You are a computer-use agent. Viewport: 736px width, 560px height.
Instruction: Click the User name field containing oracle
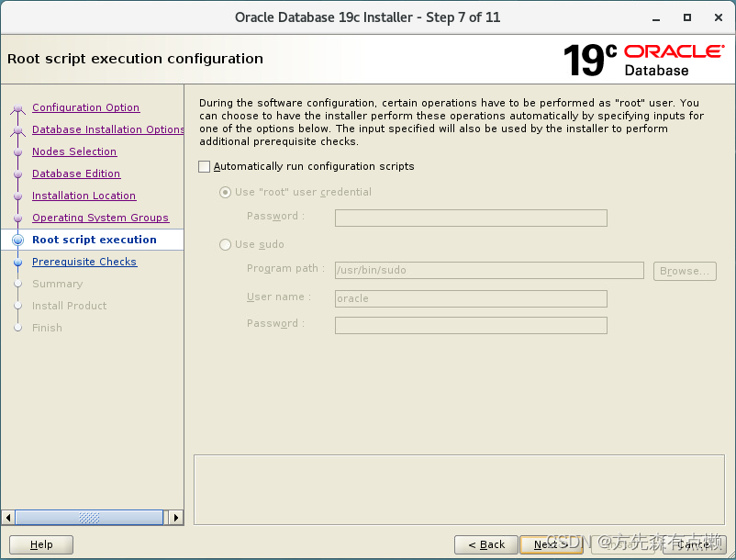tap(471, 298)
